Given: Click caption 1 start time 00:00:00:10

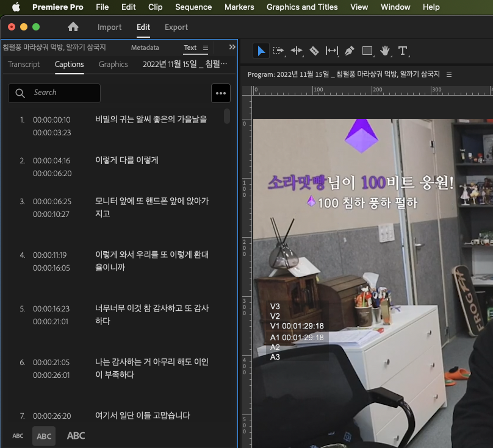Looking at the screenshot, I should [52, 119].
